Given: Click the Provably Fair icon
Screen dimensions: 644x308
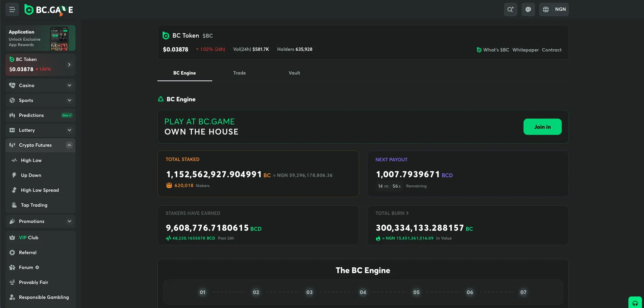Looking at the screenshot, I should click(12, 282).
